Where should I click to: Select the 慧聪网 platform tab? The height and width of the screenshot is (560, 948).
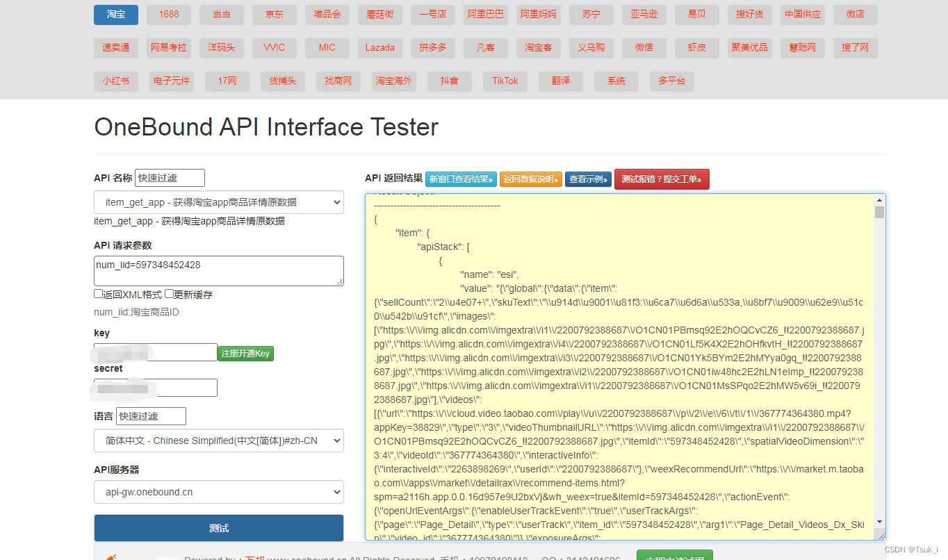803,48
